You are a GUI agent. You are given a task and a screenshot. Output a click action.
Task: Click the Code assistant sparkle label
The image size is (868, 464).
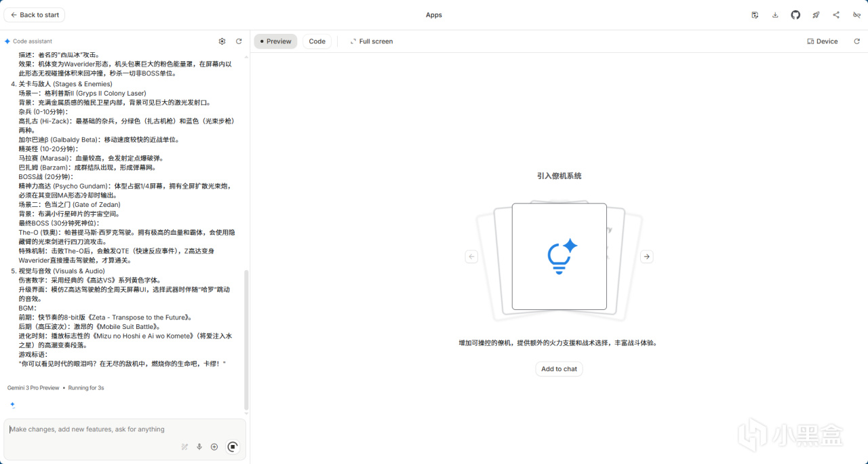tap(28, 41)
